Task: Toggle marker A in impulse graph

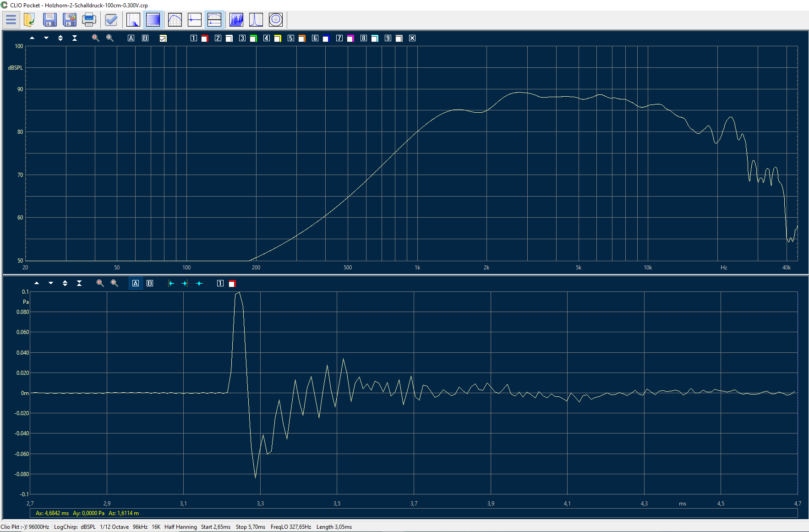Action: click(x=136, y=283)
